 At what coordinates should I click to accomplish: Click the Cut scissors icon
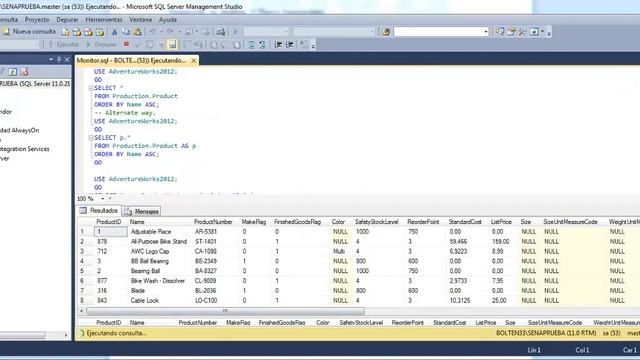114,32
